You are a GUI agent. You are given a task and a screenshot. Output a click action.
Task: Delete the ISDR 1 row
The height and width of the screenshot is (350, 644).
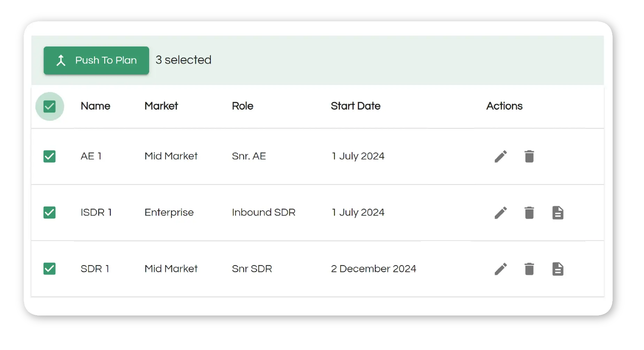point(529,213)
